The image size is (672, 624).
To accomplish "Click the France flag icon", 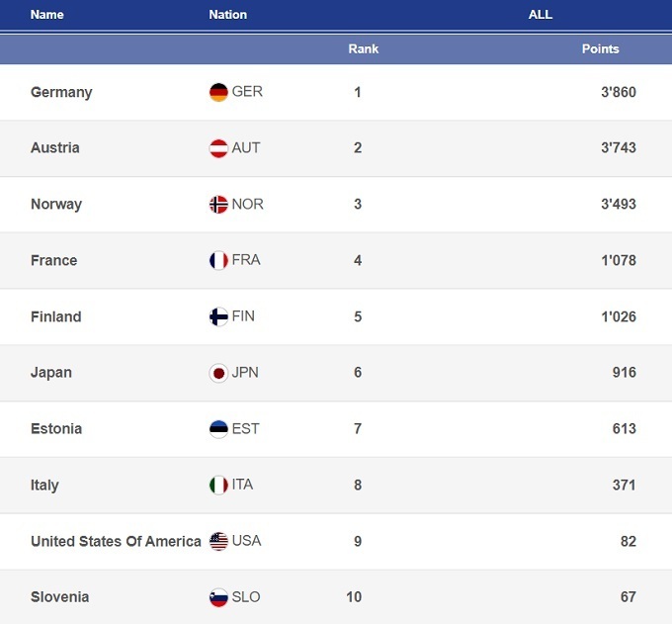I will (218, 261).
